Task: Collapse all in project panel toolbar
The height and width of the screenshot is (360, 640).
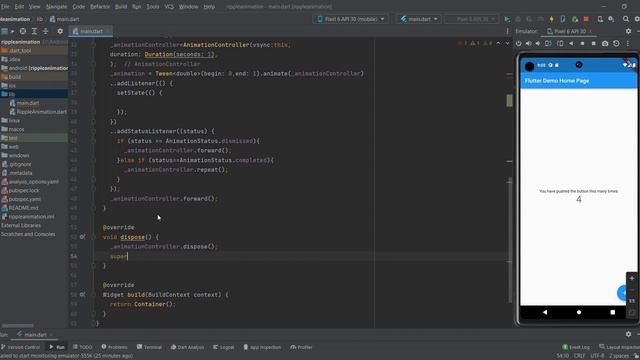Action: point(45,31)
